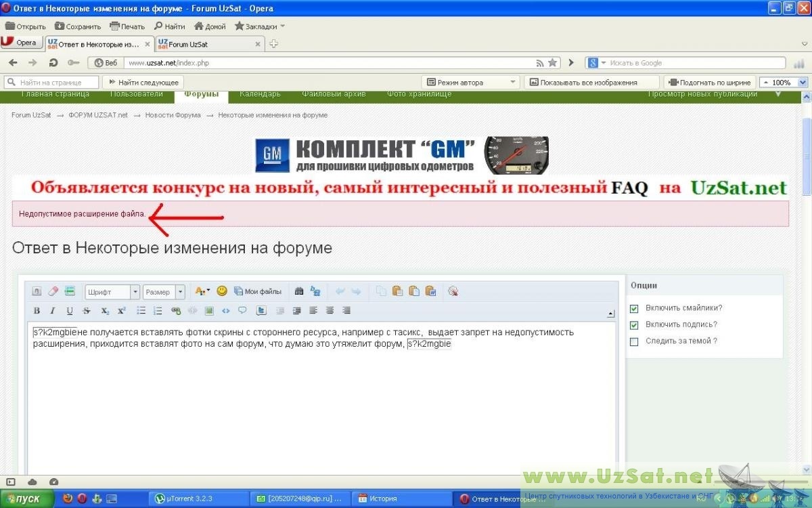
Task: Open Файловый архив in site menu
Action: 334,94
